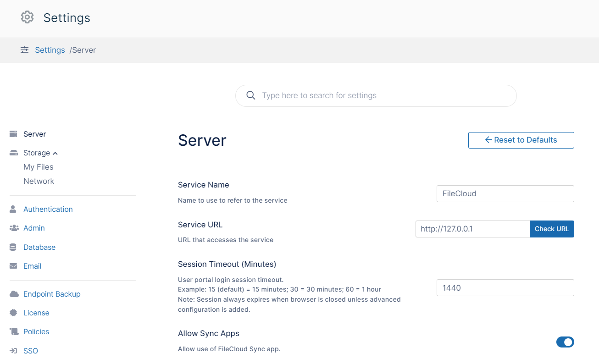Click the Server rack icon in sidebar
This screenshot has width=599, height=364.
pyautogui.click(x=14, y=134)
